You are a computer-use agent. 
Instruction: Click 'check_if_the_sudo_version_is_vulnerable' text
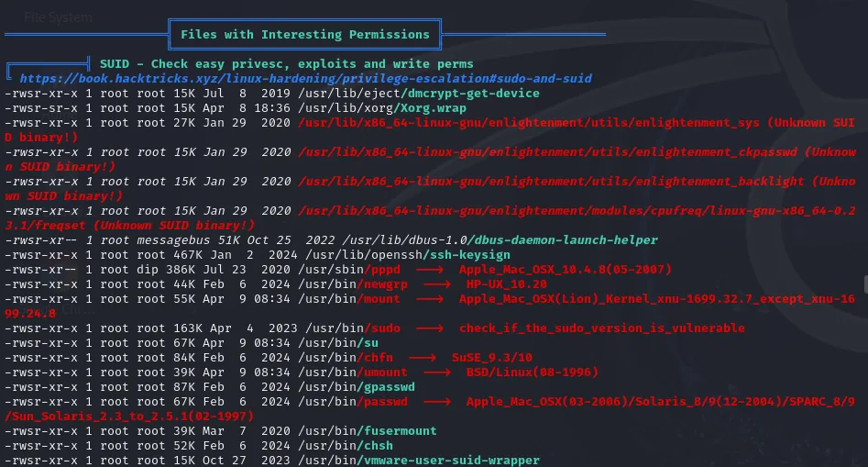coord(601,328)
